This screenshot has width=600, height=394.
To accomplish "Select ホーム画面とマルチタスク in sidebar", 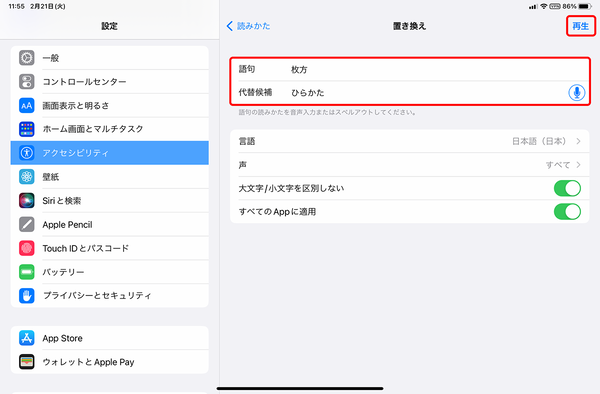I will pyautogui.click(x=109, y=129).
